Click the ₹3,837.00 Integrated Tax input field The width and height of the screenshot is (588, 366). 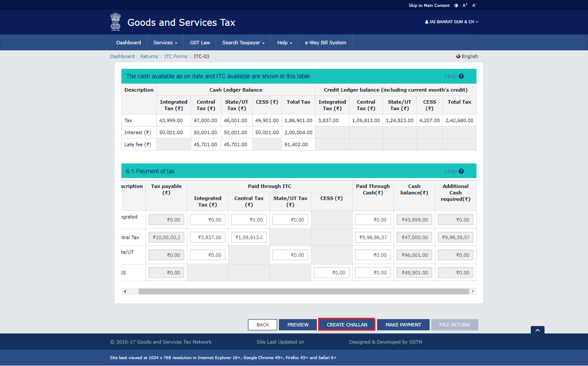coord(207,237)
